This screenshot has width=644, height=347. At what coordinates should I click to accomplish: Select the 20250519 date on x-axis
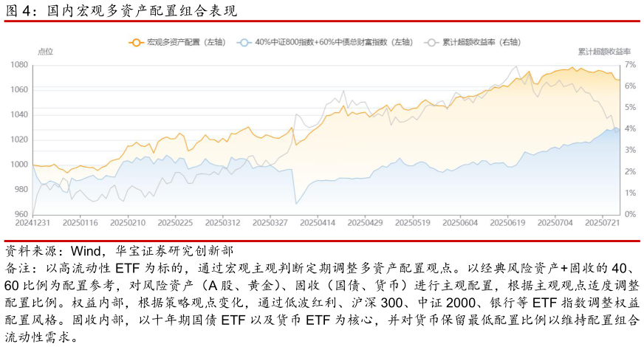point(412,222)
